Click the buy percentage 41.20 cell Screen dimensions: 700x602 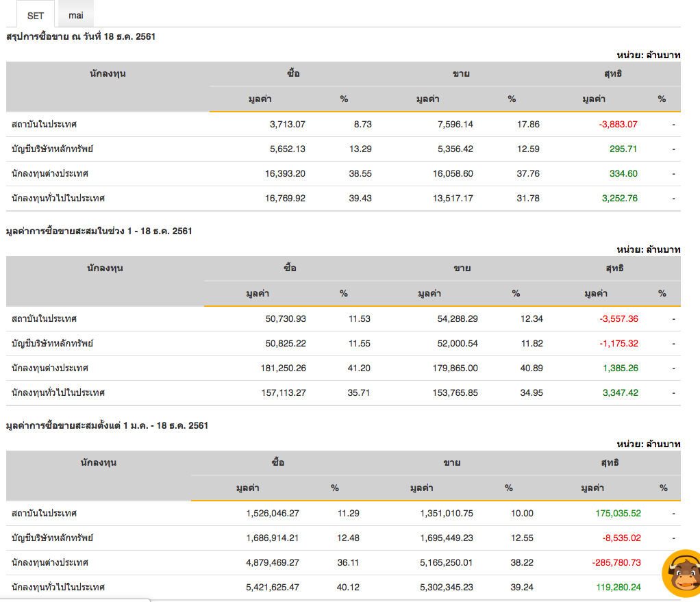[359, 368]
